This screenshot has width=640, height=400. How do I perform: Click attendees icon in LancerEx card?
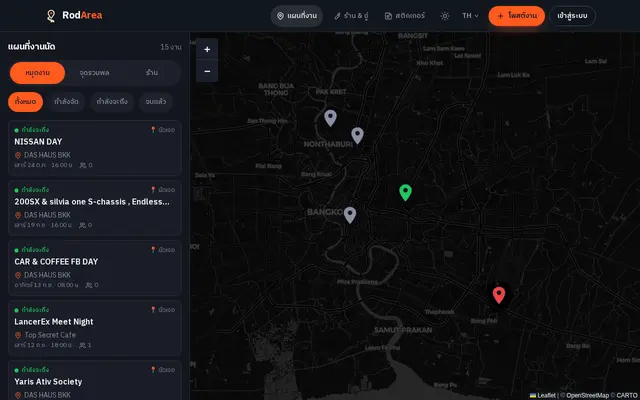coord(82,345)
